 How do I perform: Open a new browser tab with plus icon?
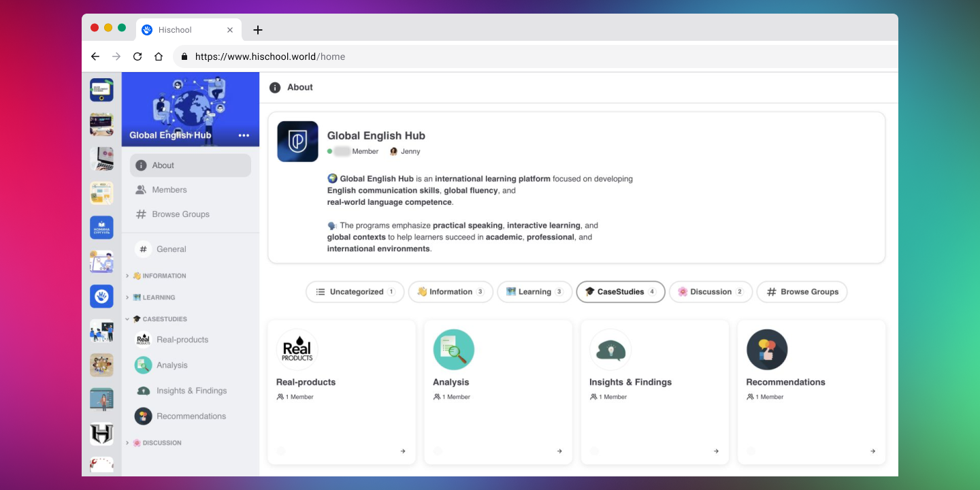point(257,30)
